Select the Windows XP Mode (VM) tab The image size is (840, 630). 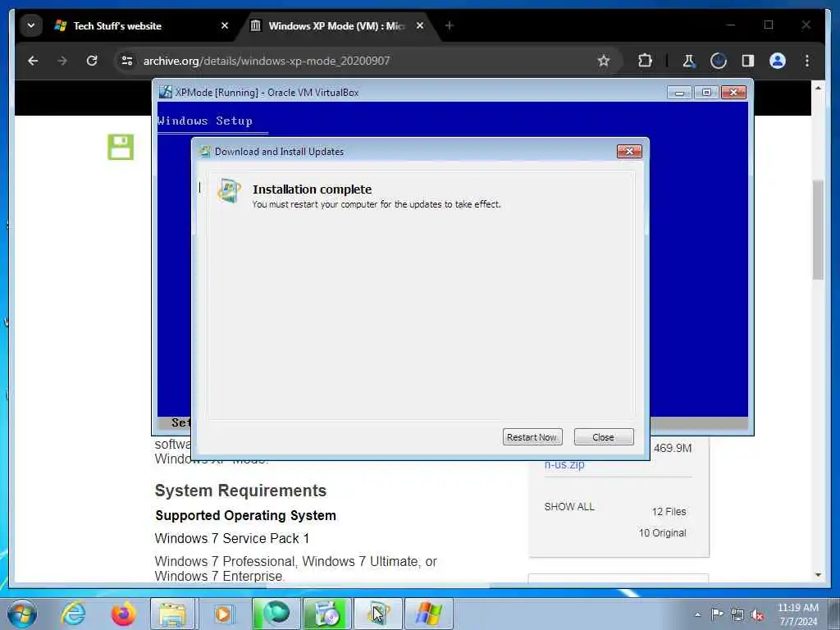point(336,25)
